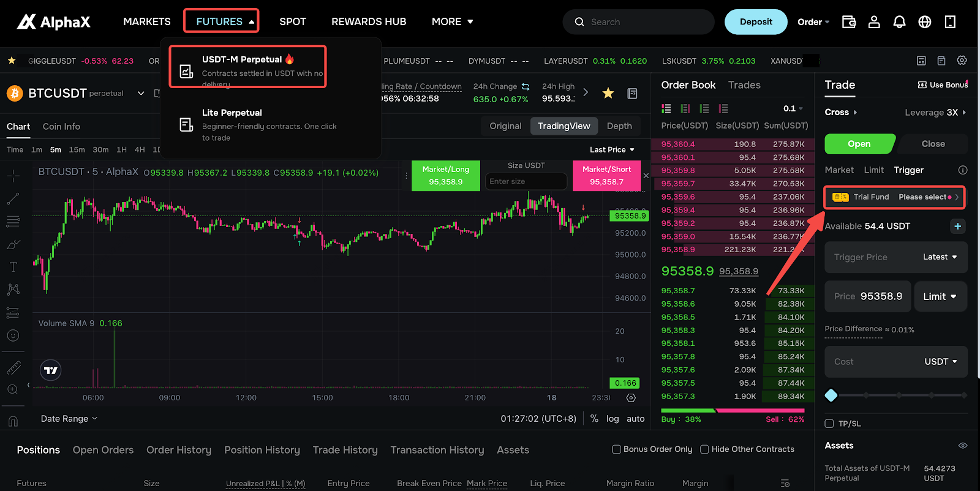Open the Trigger info icon
This screenshot has width=980, height=491.
pos(963,170)
